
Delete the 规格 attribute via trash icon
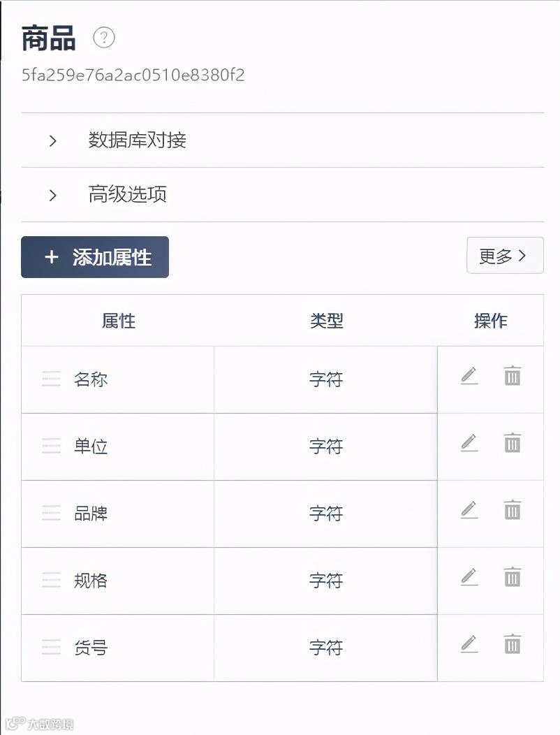[513, 577]
